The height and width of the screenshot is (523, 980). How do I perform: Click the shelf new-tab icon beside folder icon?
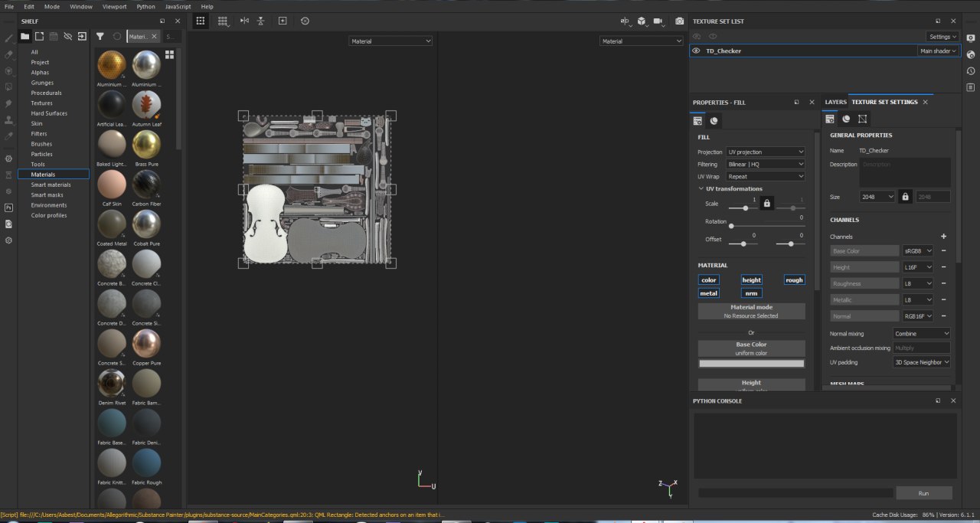[39, 36]
